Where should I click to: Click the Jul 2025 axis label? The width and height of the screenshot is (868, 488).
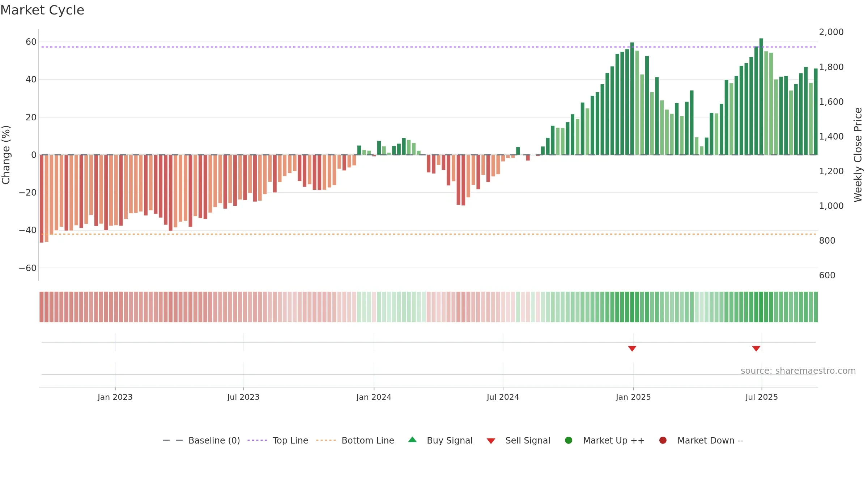(762, 397)
